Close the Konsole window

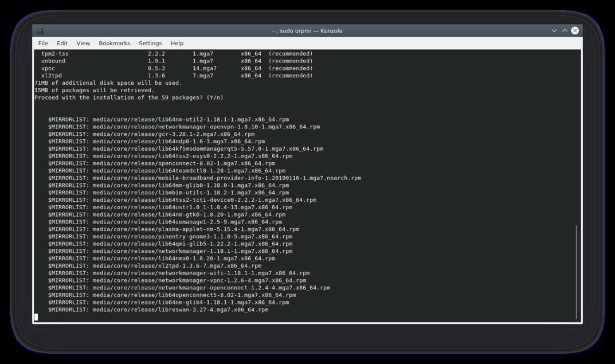575,30
